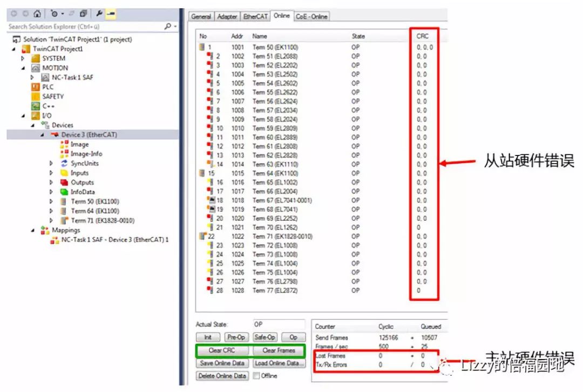Viewport: 583px width, 392px height.
Task: Click the C++ node icon
Action: point(35,106)
